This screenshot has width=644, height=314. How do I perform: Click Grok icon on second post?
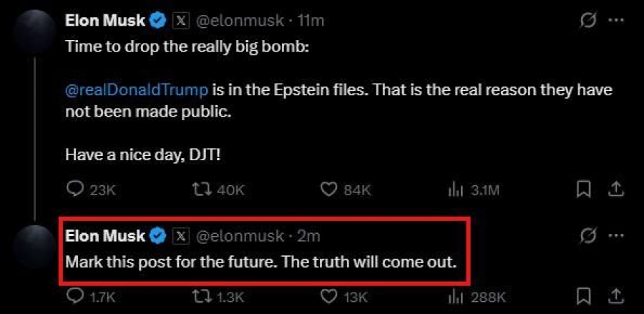[x=588, y=235]
